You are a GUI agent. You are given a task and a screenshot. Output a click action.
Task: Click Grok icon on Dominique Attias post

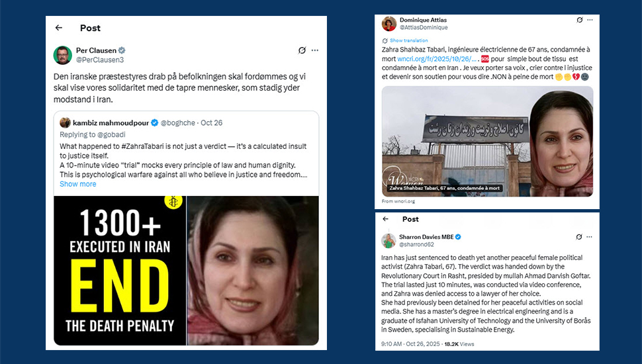click(x=579, y=20)
